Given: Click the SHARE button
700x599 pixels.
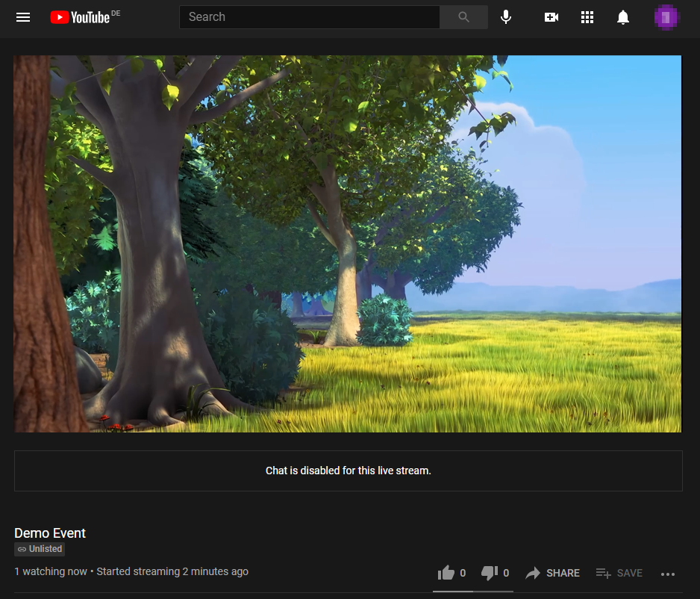Looking at the screenshot, I should 553,573.
